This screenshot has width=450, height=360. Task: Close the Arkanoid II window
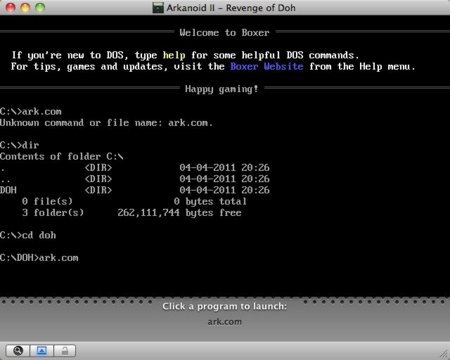(x=11, y=8)
